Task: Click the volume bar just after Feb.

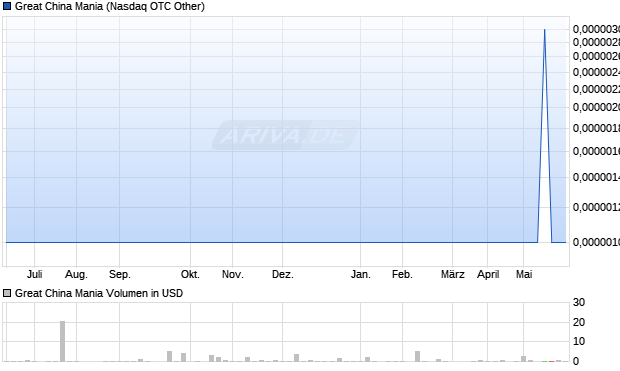Action: [418, 356]
